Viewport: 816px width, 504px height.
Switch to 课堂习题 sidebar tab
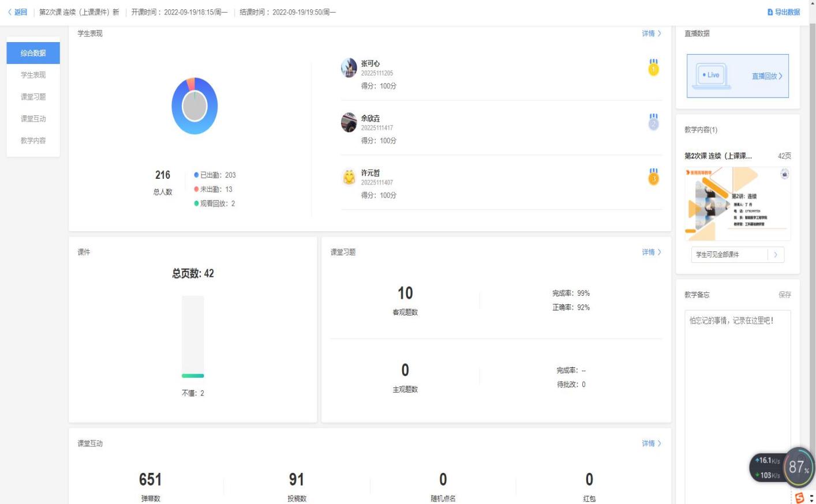click(x=33, y=97)
